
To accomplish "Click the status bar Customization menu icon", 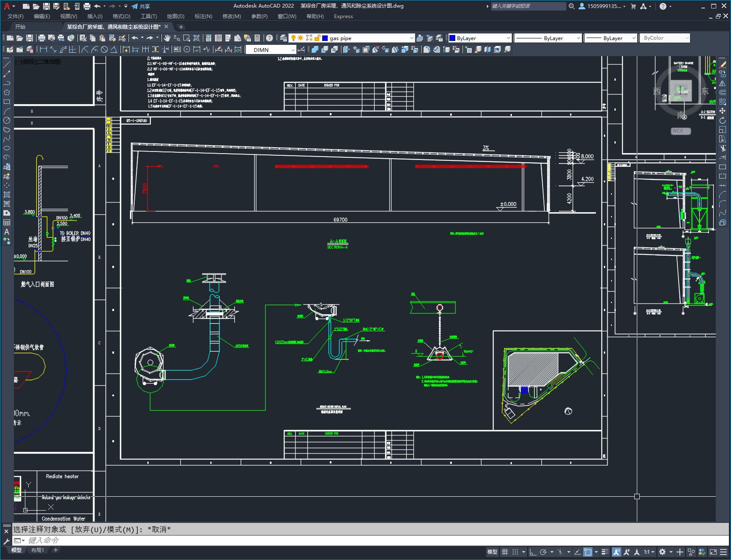I will pyautogui.click(x=724, y=552).
